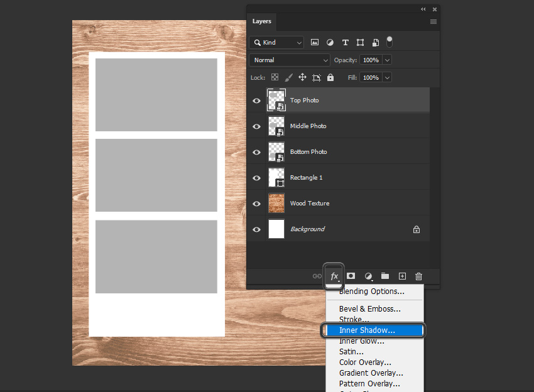Image resolution: width=534 pixels, height=392 pixels.
Task: Lock transparent pixels icon
Action: pos(275,77)
